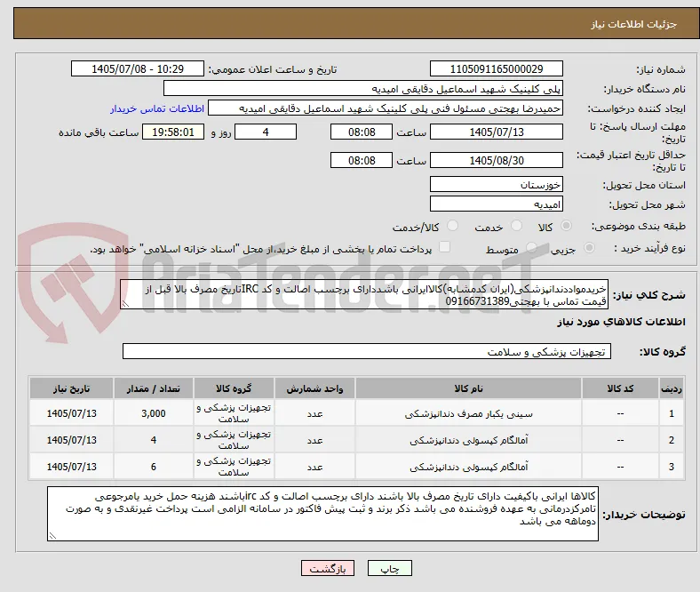
Task: Select آمالگام کپسولی دندانپزشکی in row 2
Action: pyautogui.click(x=469, y=440)
